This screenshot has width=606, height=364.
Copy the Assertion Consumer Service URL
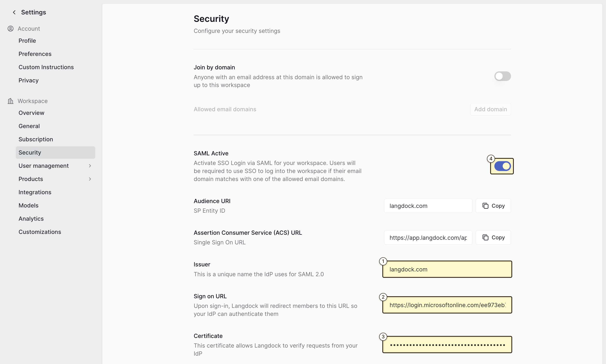click(493, 237)
